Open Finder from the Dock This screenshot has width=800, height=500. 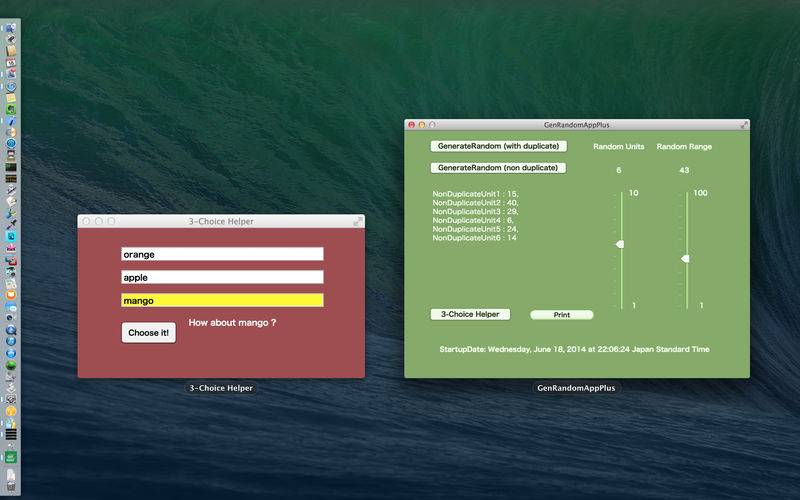[x=11, y=28]
